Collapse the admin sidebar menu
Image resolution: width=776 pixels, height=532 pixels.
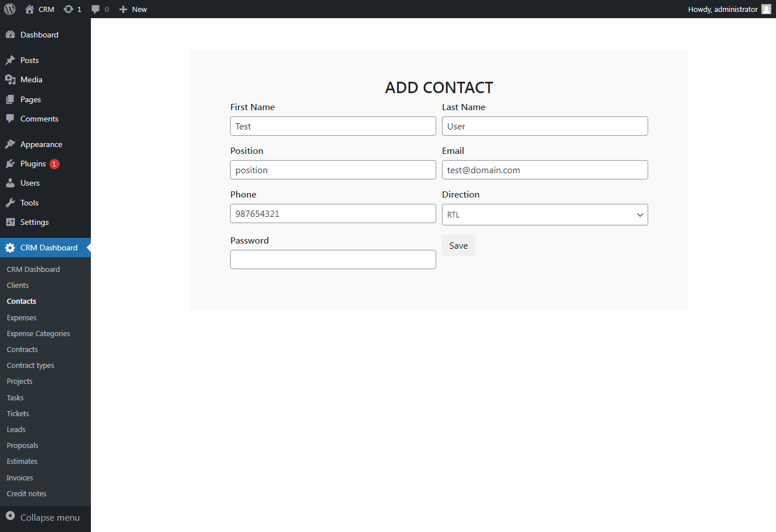click(41, 517)
